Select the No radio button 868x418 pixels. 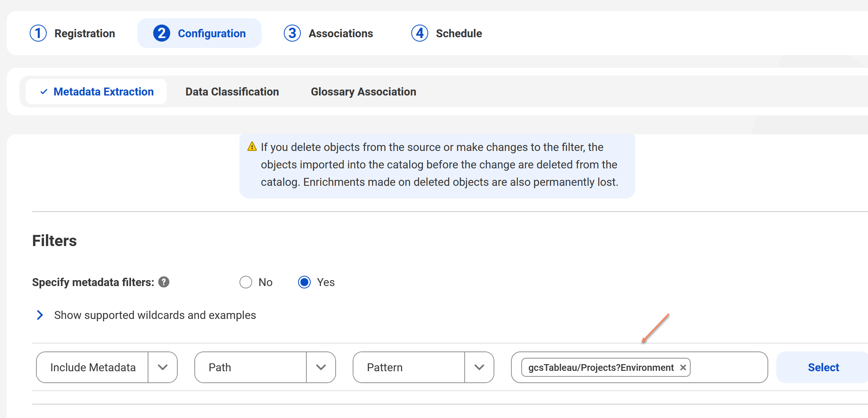tap(246, 282)
